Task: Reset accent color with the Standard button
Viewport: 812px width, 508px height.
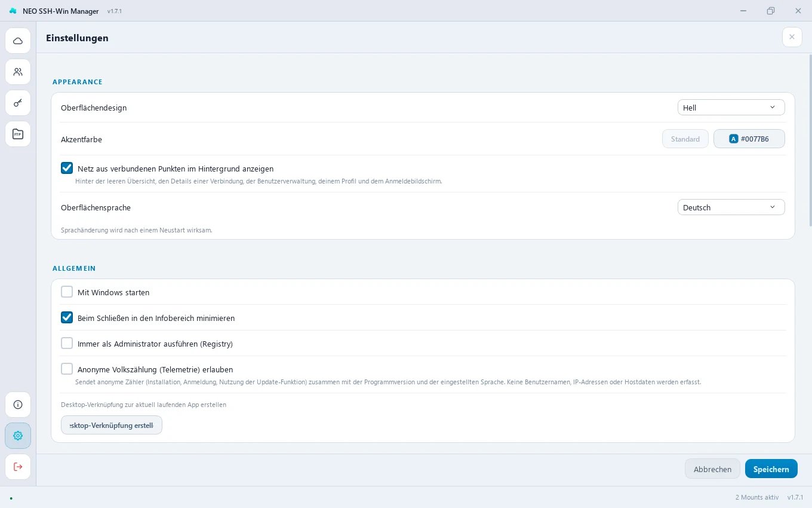Action: (x=685, y=139)
